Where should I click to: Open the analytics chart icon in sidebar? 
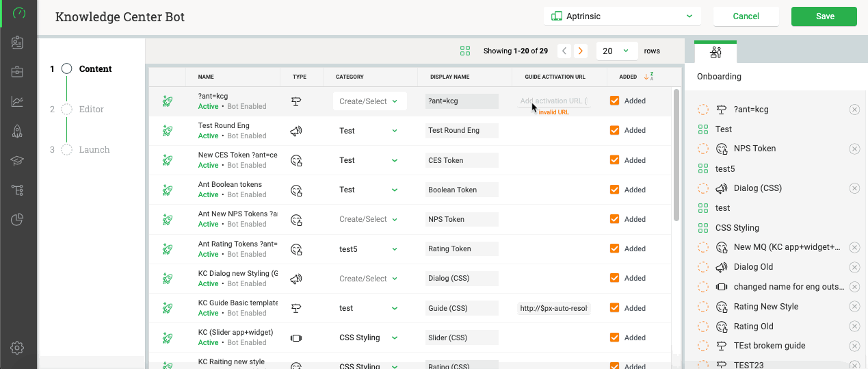18,101
